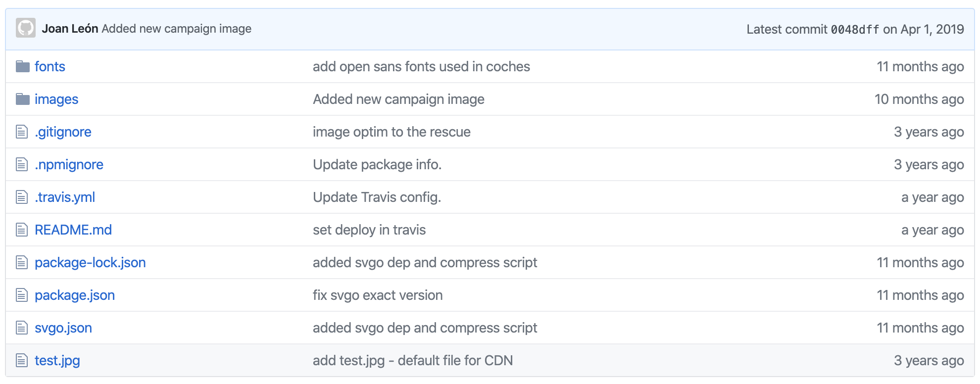Viewport: 980px width, 384px height.
Task: Open header commit message 'Added new campaign image'
Action: click(x=177, y=29)
